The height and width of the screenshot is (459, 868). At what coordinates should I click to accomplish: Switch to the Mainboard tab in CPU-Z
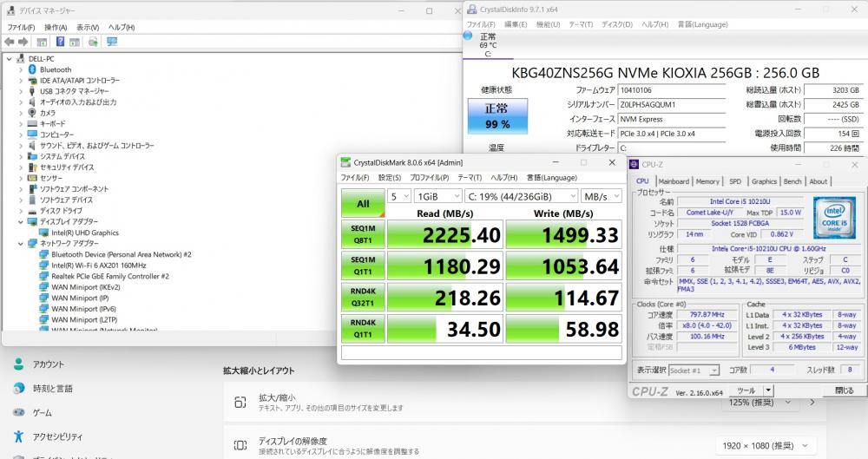pyautogui.click(x=673, y=181)
